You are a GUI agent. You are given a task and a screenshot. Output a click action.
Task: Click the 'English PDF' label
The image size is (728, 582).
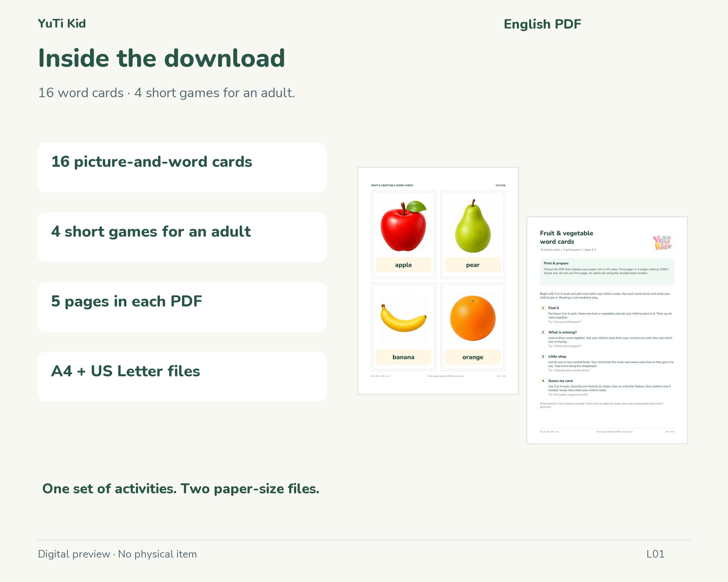pyautogui.click(x=542, y=24)
